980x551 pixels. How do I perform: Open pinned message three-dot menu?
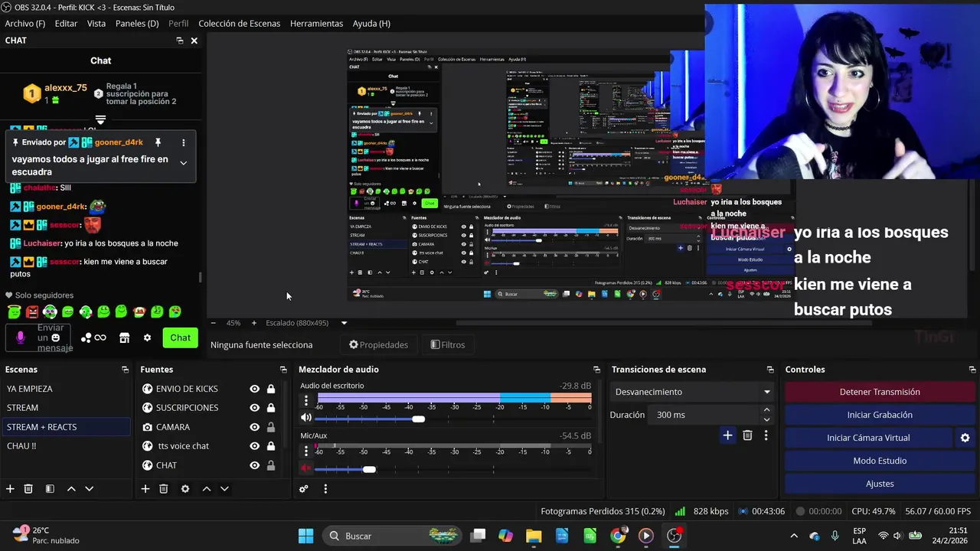click(183, 142)
